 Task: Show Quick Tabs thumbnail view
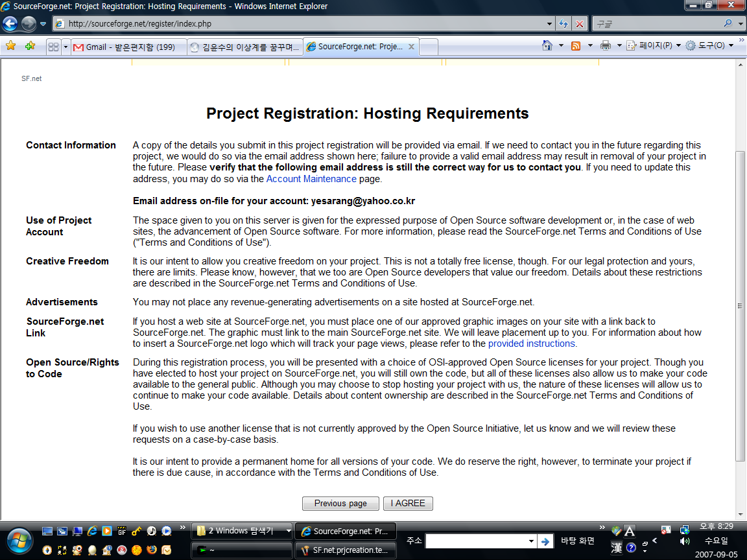(53, 47)
